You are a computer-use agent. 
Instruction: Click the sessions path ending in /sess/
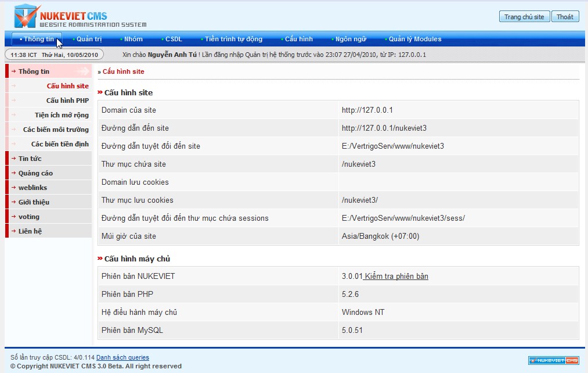tap(403, 218)
